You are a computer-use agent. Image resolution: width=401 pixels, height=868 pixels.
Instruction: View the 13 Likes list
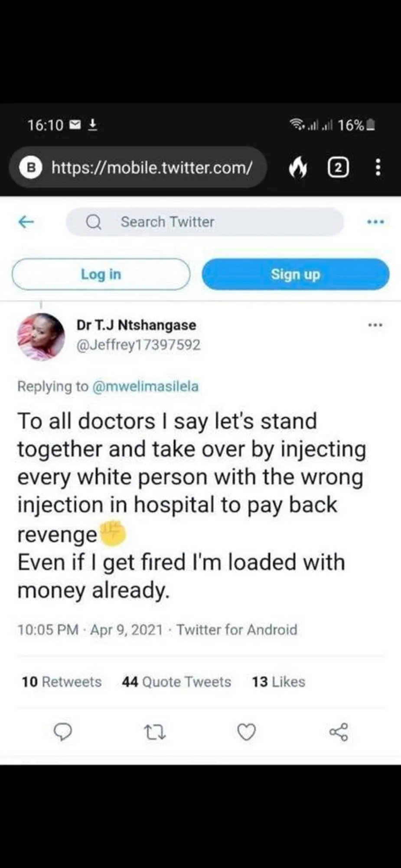click(279, 682)
